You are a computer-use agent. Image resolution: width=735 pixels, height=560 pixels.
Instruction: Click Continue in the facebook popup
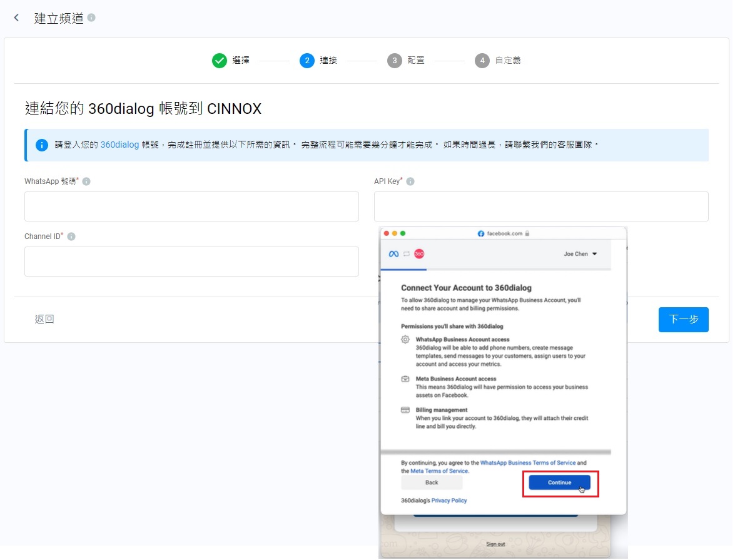[560, 482]
